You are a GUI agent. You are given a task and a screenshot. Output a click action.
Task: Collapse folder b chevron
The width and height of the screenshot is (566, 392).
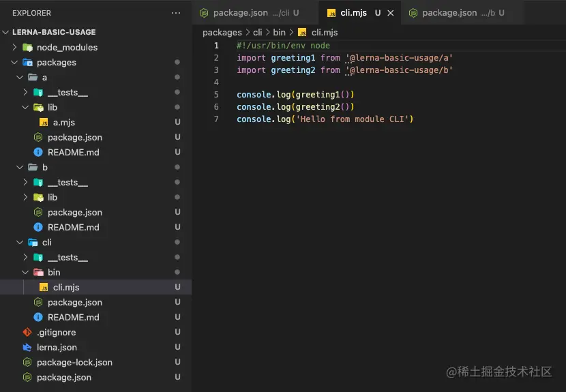[20, 167]
